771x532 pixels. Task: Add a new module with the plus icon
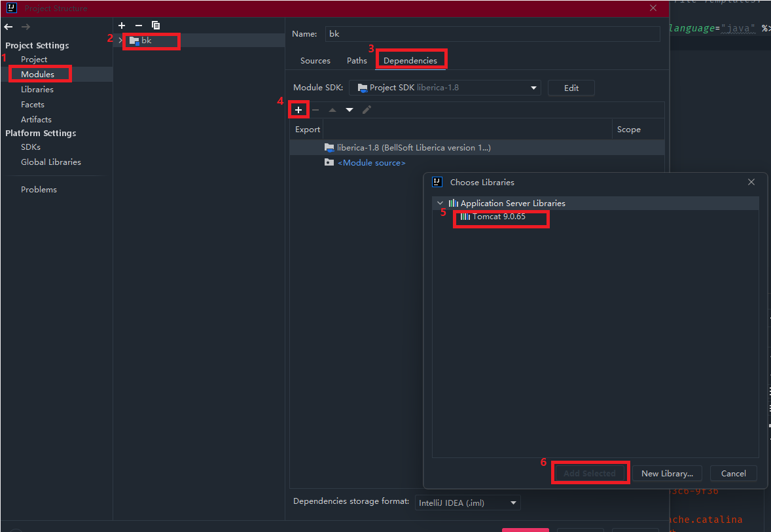122,25
